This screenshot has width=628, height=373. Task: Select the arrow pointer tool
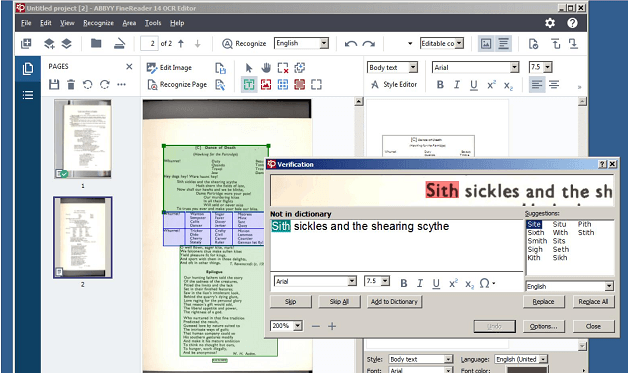(249, 68)
